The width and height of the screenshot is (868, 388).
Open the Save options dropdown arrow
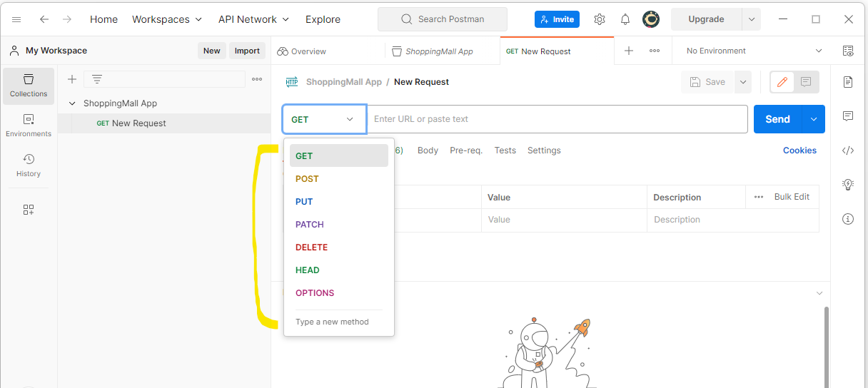(743, 82)
